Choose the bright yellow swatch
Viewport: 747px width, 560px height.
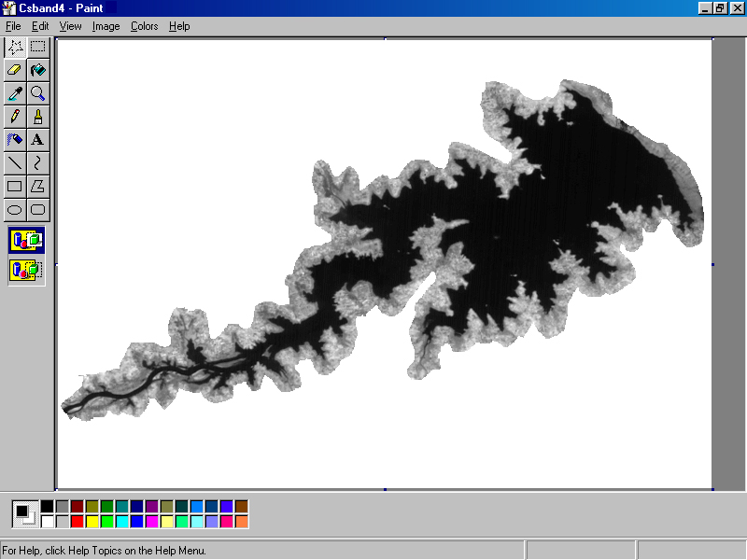[x=92, y=522]
